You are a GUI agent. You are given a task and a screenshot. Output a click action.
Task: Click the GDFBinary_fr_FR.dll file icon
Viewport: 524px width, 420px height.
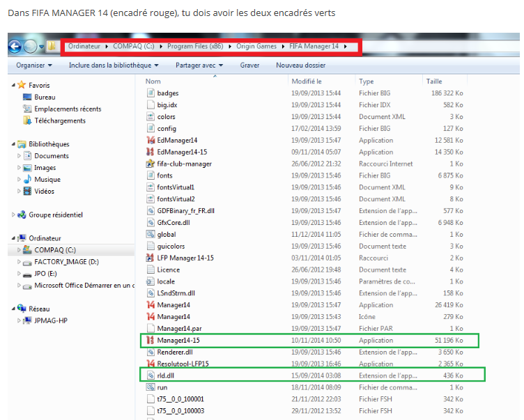151,211
